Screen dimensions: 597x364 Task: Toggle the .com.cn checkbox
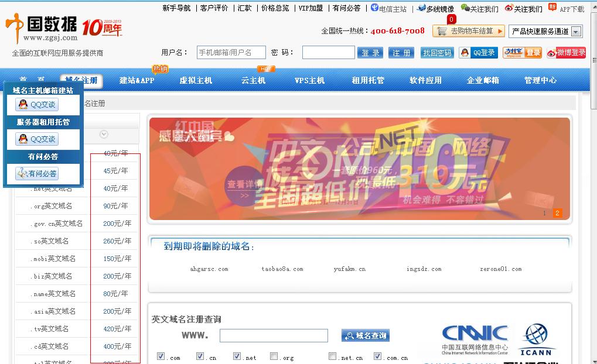pos(377,356)
